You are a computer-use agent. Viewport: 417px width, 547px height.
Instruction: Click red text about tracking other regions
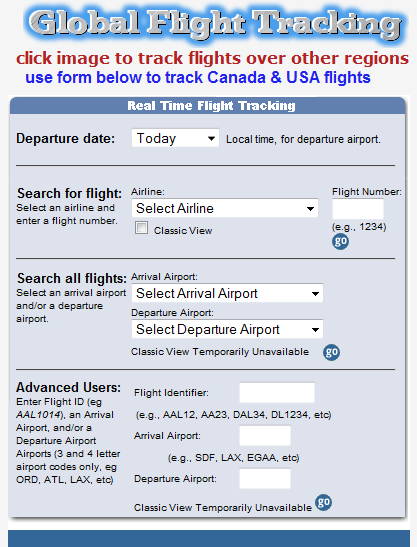[x=212, y=58]
